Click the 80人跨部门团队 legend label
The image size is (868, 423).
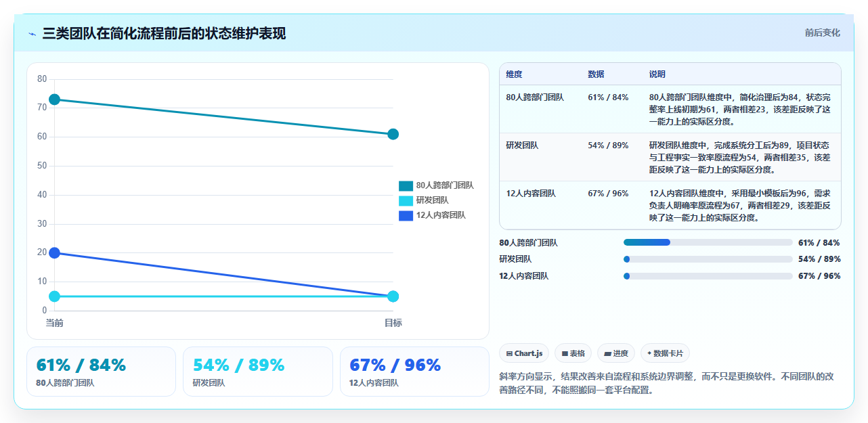pos(445,185)
